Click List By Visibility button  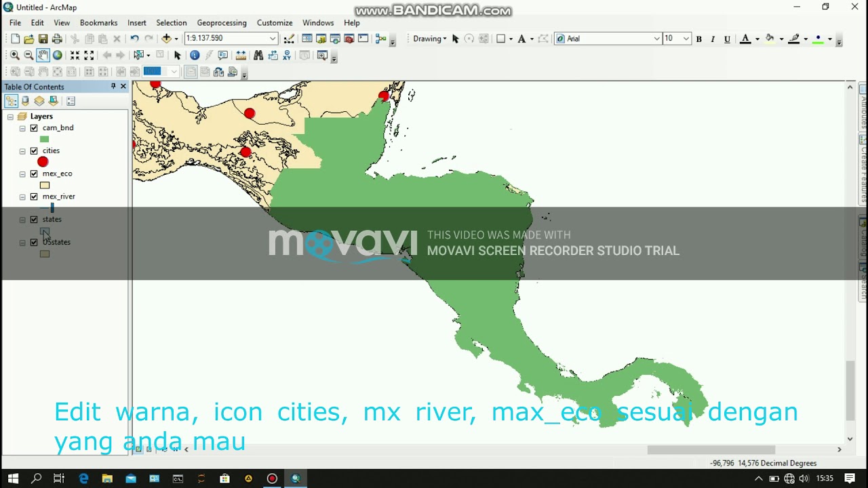coord(39,101)
